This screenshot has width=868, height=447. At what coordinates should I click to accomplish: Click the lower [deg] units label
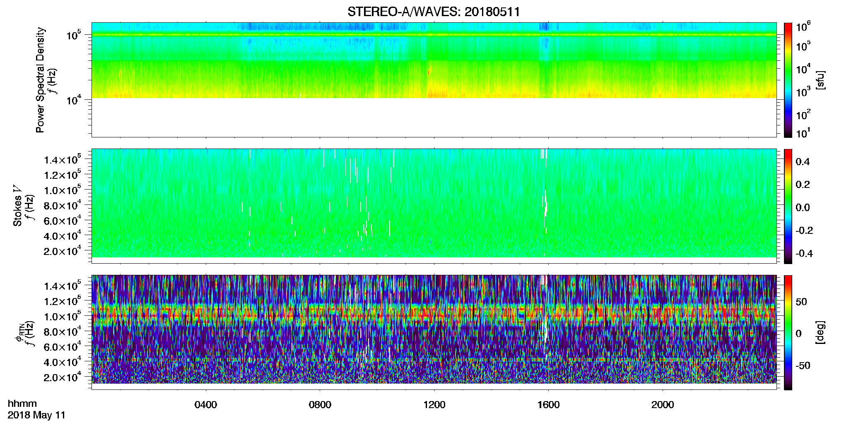[x=820, y=332]
